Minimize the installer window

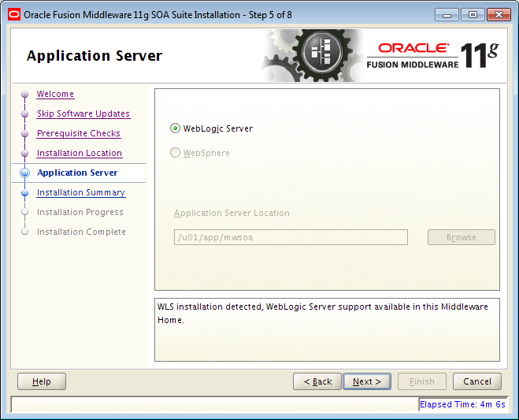pyautogui.click(x=447, y=15)
